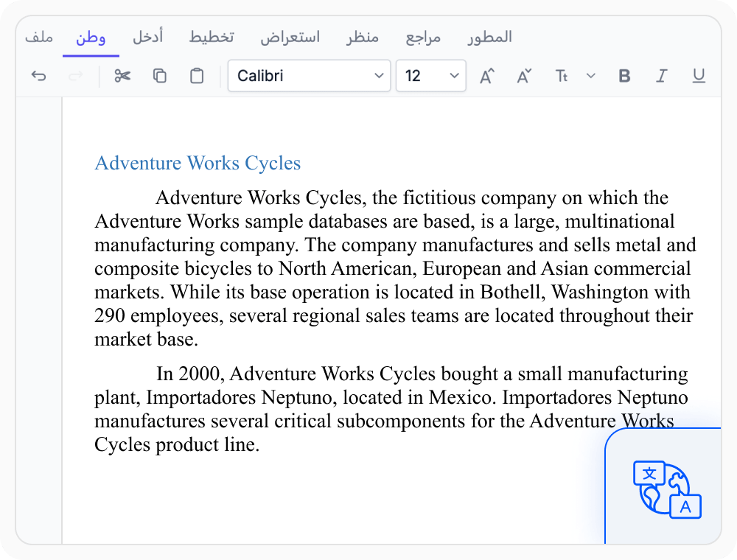Open the منظر tab
The width and height of the screenshot is (737, 560).
pos(363,37)
